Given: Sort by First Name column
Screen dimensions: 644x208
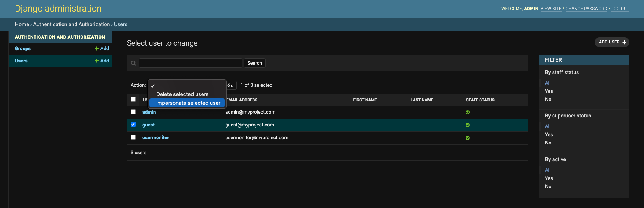Looking at the screenshot, I should [365, 100].
